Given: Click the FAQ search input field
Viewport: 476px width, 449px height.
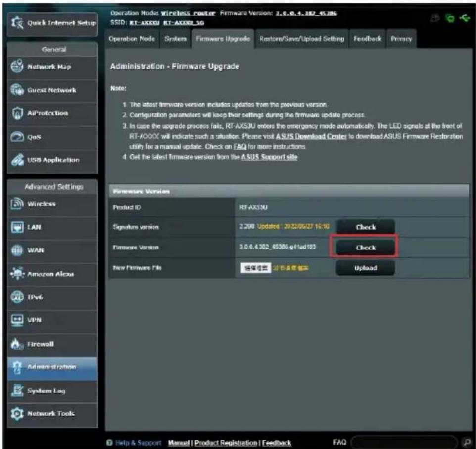Looking at the screenshot, I should (x=404, y=442).
